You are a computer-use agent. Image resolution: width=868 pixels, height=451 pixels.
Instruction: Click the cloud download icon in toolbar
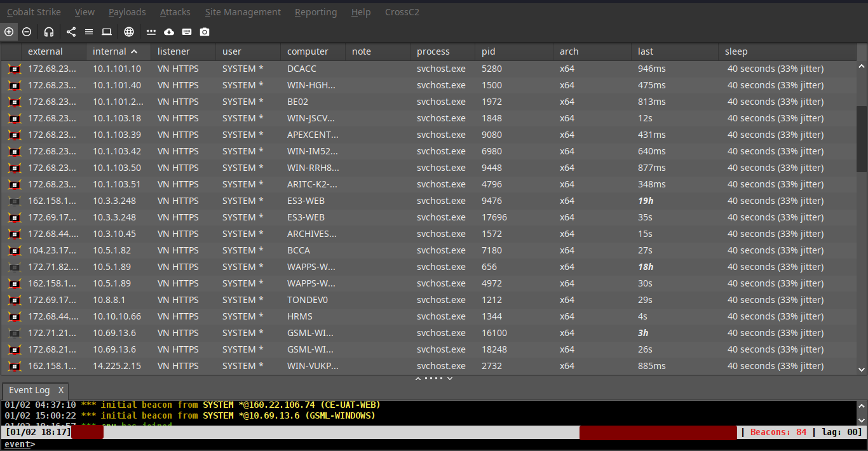click(169, 32)
